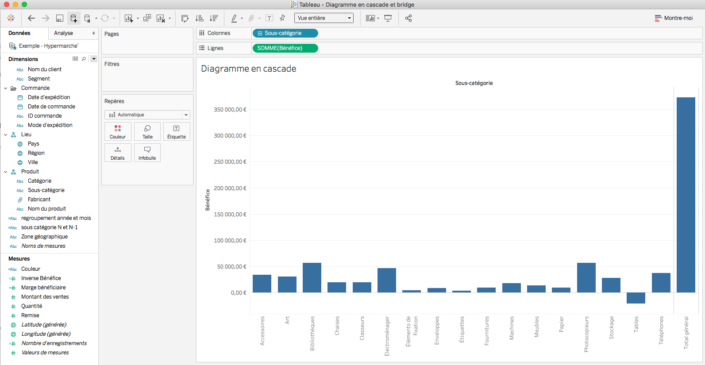Open the Automatique mark type dropdown
The image size is (705, 365).
[x=147, y=115]
